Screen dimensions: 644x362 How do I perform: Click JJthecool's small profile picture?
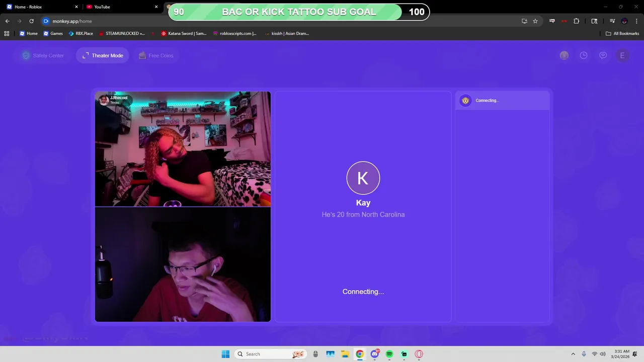click(x=104, y=100)
